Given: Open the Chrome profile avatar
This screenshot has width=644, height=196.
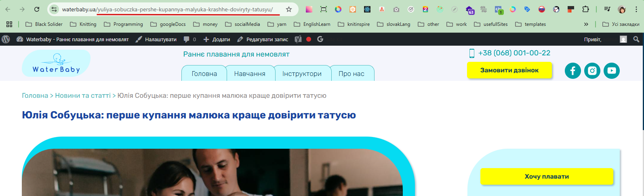Looking at the screenshot, I should [x=622, y=9].
